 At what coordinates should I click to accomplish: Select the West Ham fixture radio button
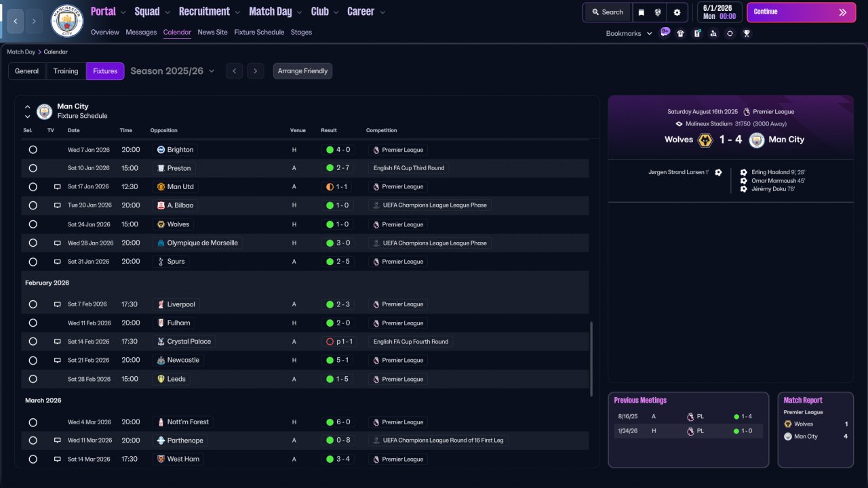pos(33,460)
